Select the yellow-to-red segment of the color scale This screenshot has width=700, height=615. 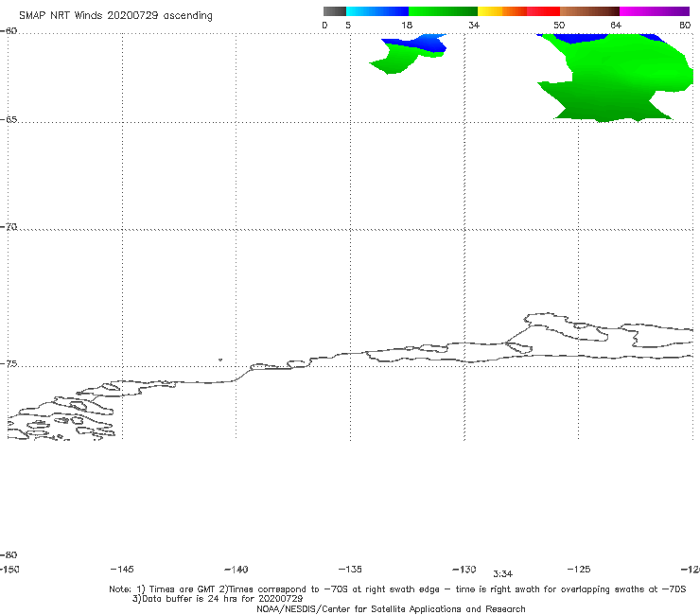tap(518, 11)
